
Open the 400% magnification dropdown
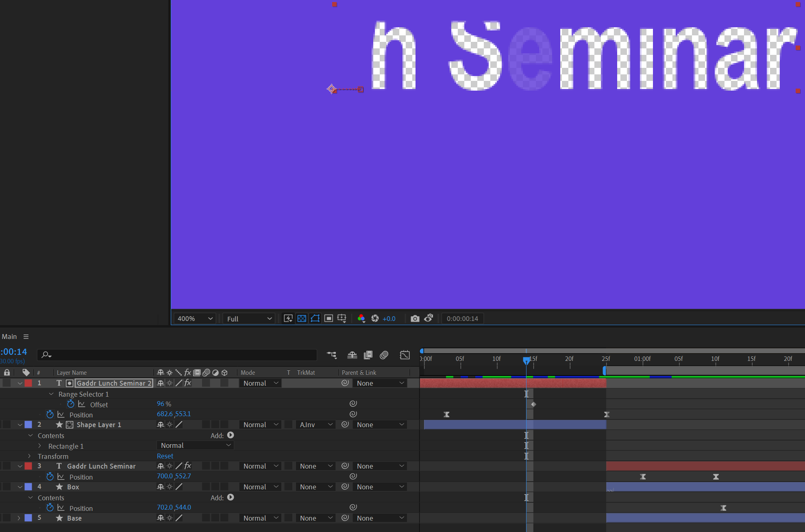[x=195, y=319]
